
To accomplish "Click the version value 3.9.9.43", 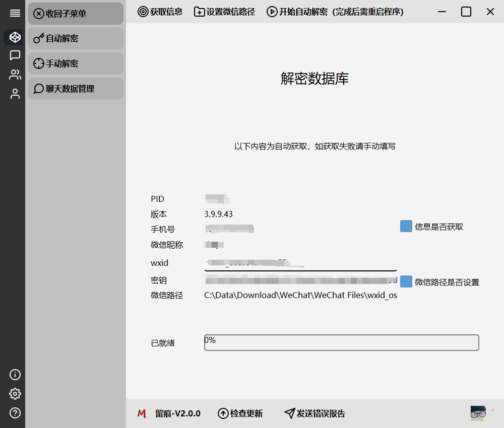I will 219,214.
